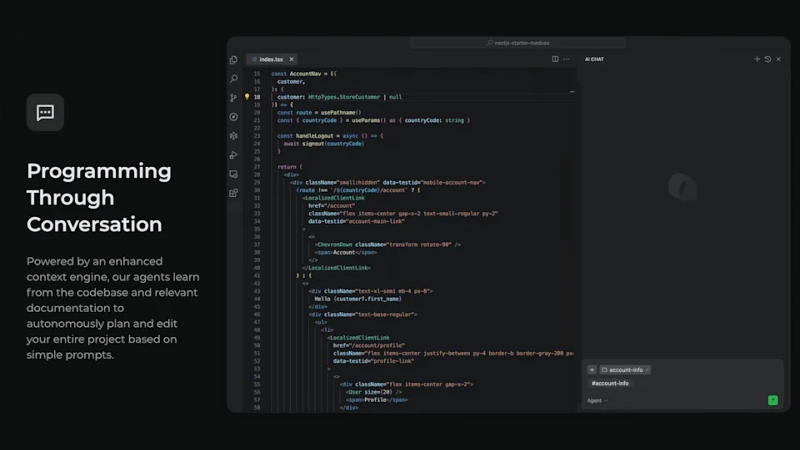
Task: Show AI chat history
Action: [768, 59]
